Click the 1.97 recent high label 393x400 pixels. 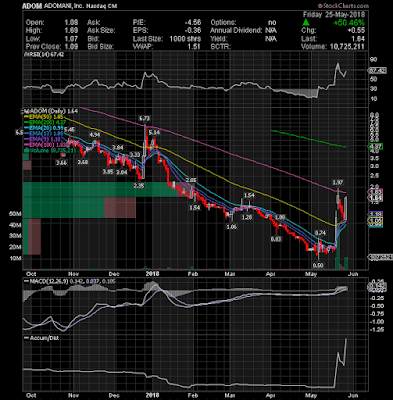tap(337, 182)
